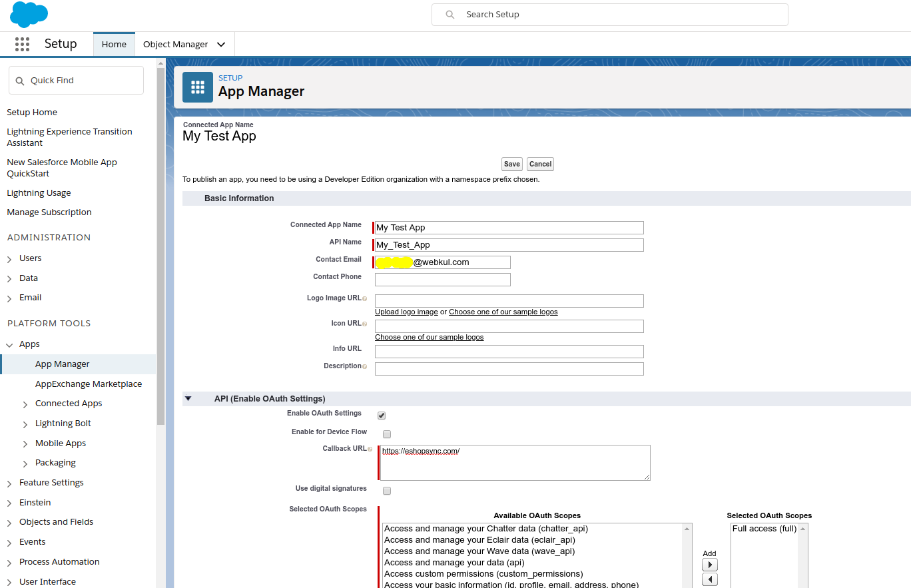Screen dimensions: 911x588
Task: Enable the Device Flow checkbox
Action: click(x=387, y=434)
